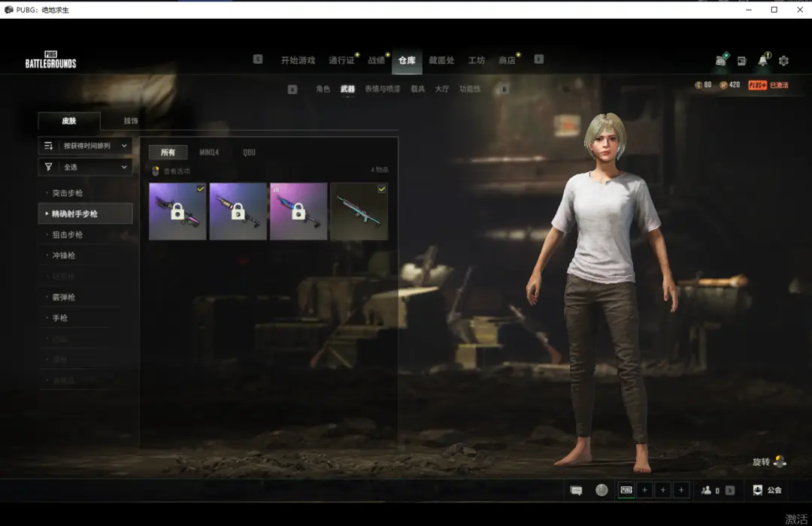
Task: Click the BP currency icon showing 420
Action: [x=723, y=85]
